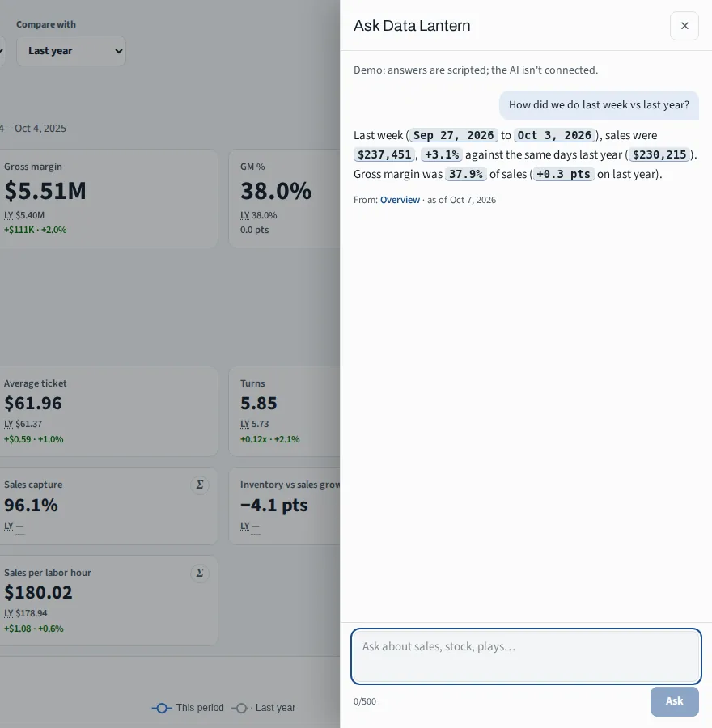Click the Ask Data Lantern panel title
This screenshot has width=712, height=728.
click(x=412, y=26)
